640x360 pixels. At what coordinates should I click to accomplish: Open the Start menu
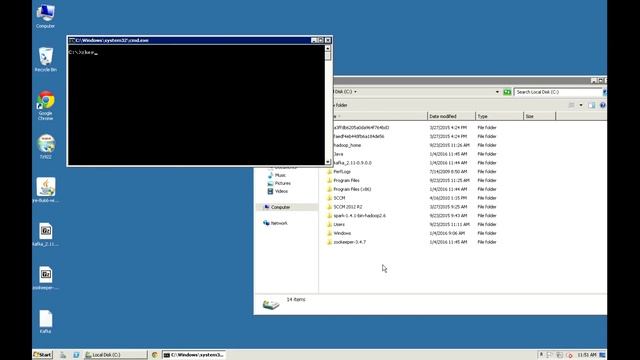click(43, 355)
